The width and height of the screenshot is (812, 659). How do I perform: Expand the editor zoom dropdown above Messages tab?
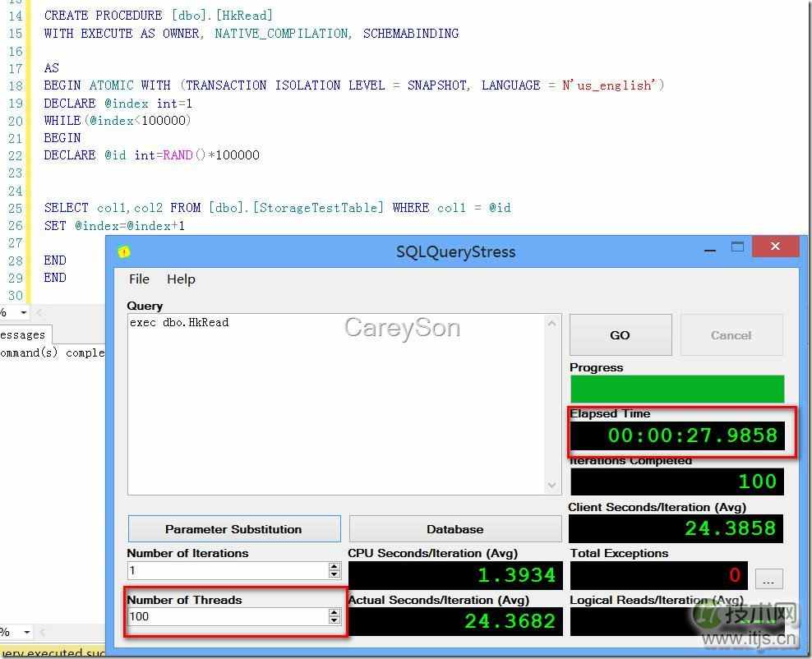pyautogui.click(x=23, y=312)
